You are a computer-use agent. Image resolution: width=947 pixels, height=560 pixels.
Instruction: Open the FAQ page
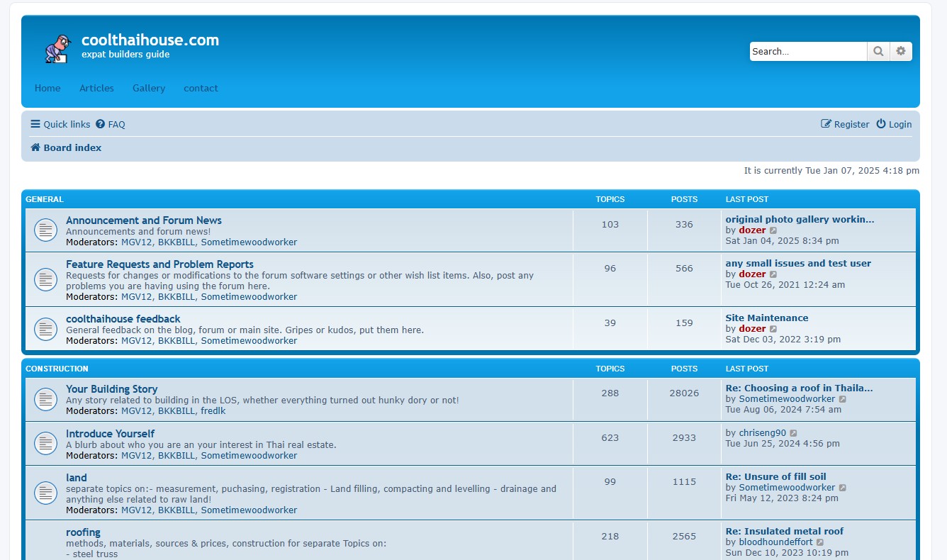tap(111, 124)
